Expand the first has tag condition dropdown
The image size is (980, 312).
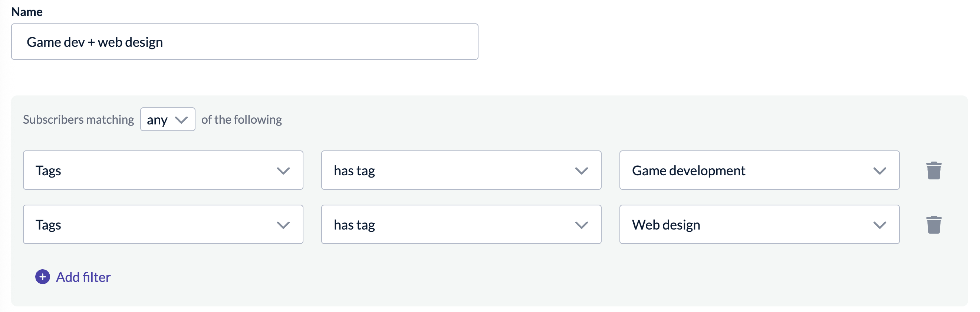tap(461, 170)
